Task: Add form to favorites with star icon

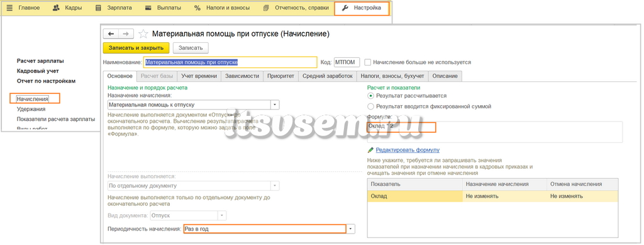Action: tap(143, 34)
